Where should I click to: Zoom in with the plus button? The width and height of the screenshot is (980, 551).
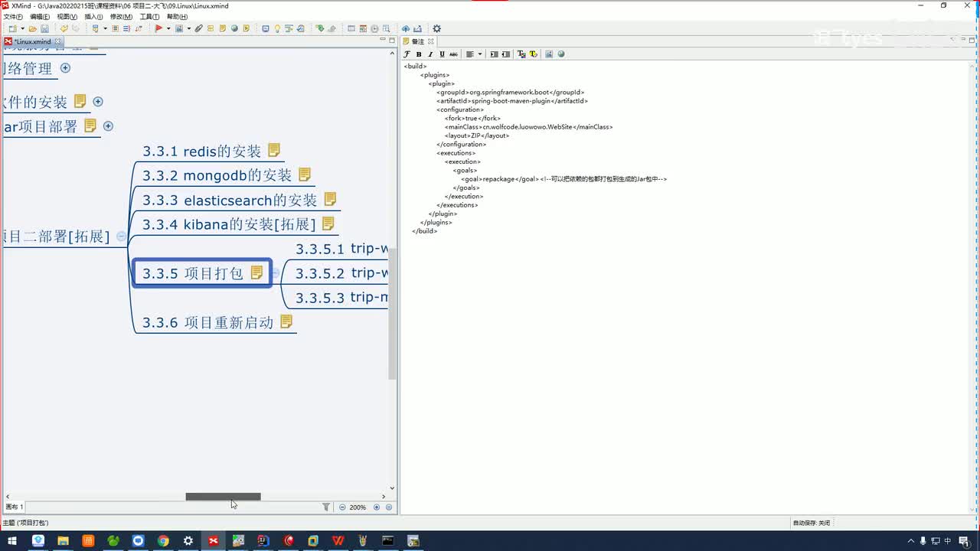coord(377,507)
